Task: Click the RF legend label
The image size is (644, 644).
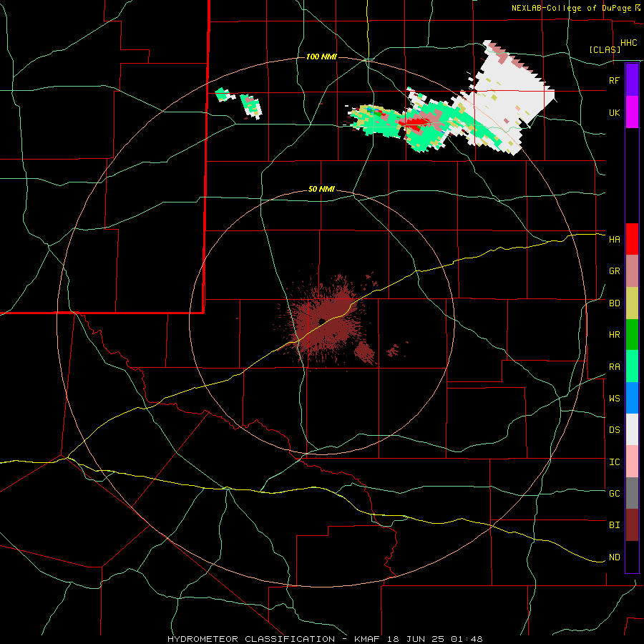Action: pos(614,80)
